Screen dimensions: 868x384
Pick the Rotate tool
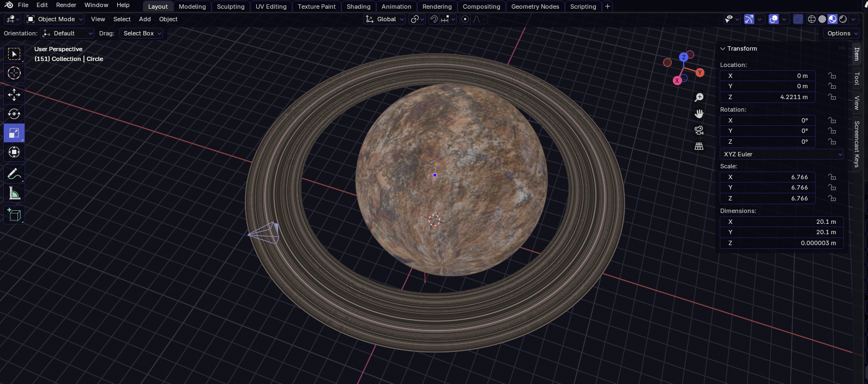pyautogui.click(x=14, y=114)
